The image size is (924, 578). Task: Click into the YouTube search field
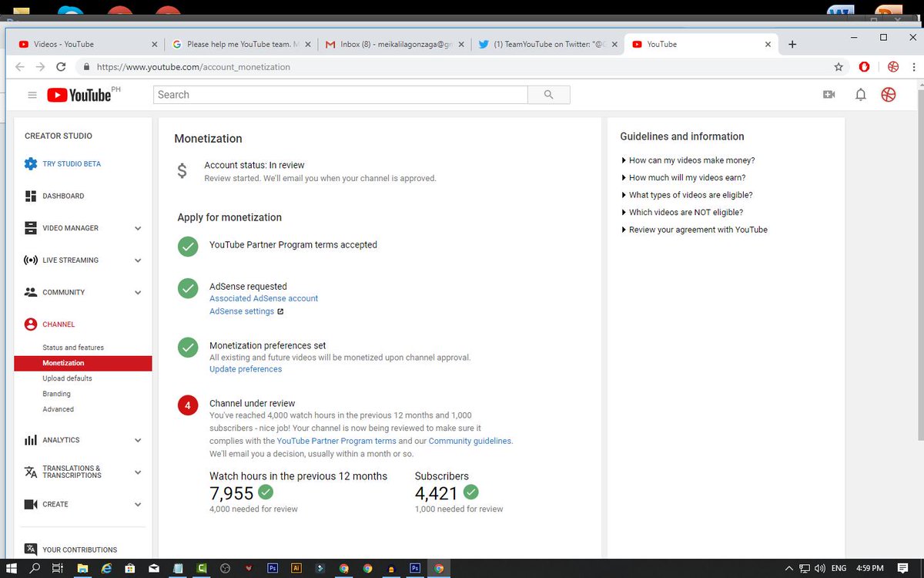coord(340,95)
